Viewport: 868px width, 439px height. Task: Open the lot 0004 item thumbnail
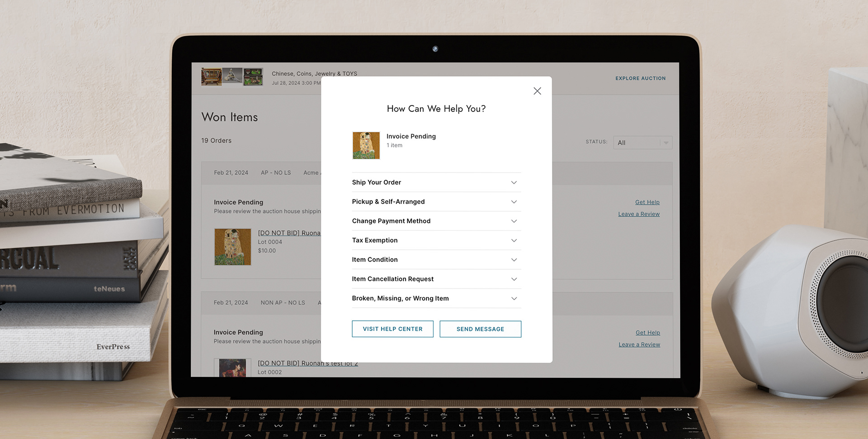(232, 247)
